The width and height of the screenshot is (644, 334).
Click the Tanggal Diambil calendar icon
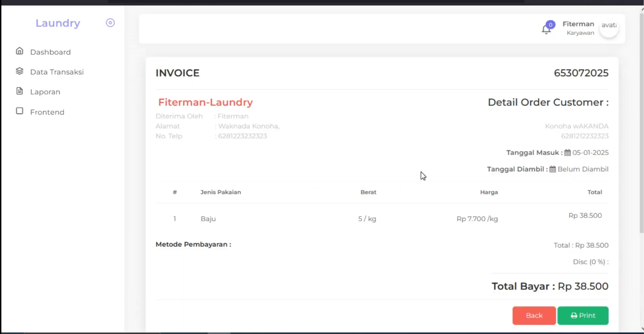point(553,169)
